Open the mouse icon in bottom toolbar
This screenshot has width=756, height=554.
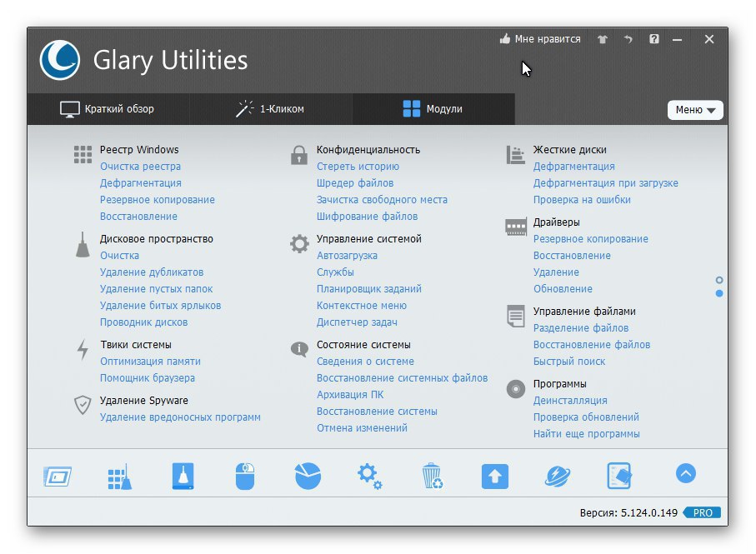pyautogui.click(x=245, y=477)
